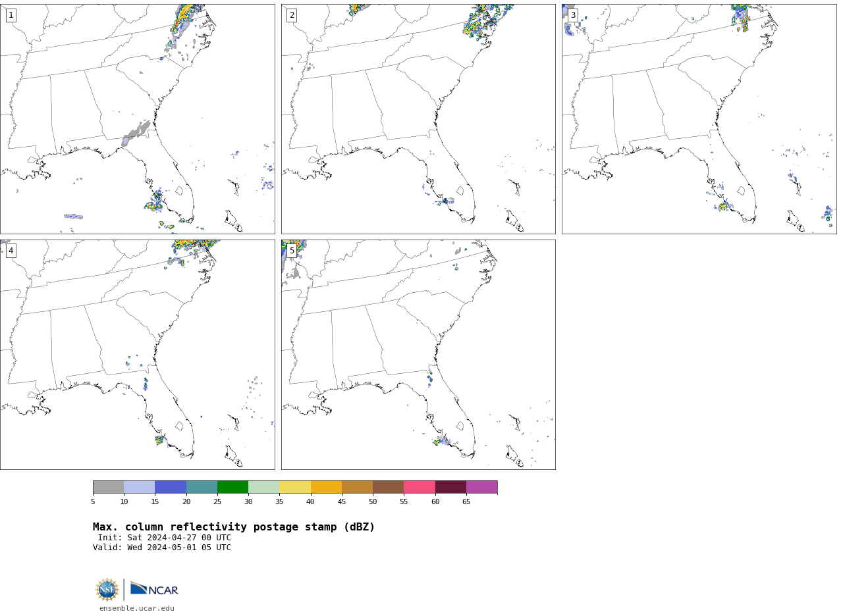Click the light blue 10-15 dBZ swatch
Screen dimensions: 843x616
(x=139, y=487)
